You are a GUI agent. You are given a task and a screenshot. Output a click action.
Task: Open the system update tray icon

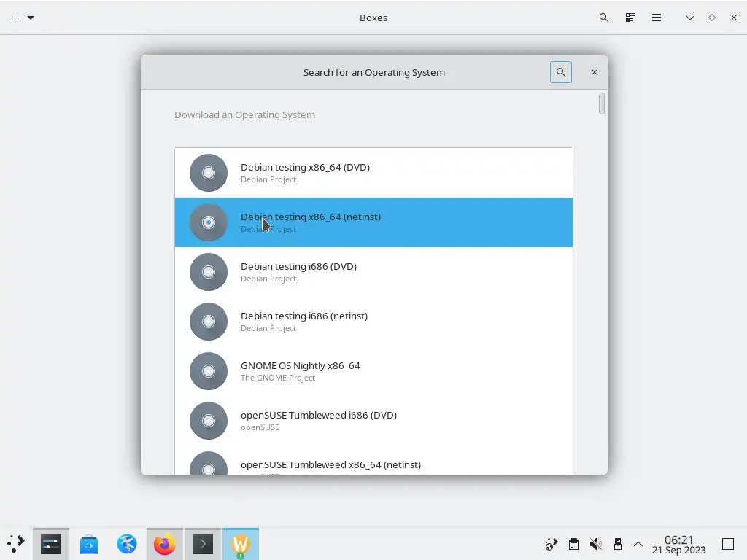tap(551, 544)
